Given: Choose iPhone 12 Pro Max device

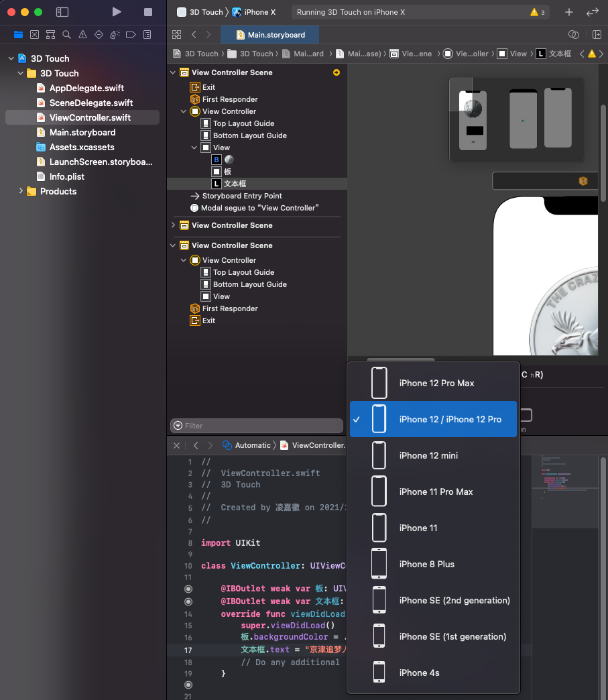Looking at the screenshot, I should pos(433,383).
